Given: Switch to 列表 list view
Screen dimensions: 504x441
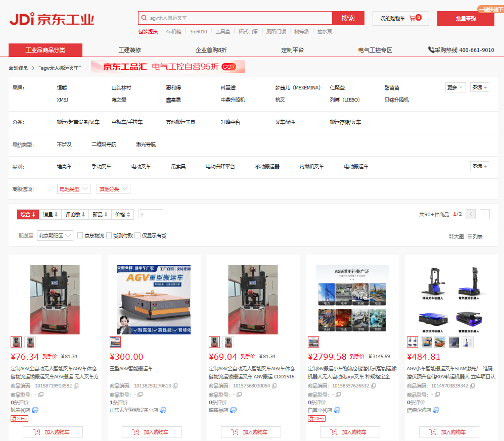Looking at the screenshot, I should (x=475, y=237).
